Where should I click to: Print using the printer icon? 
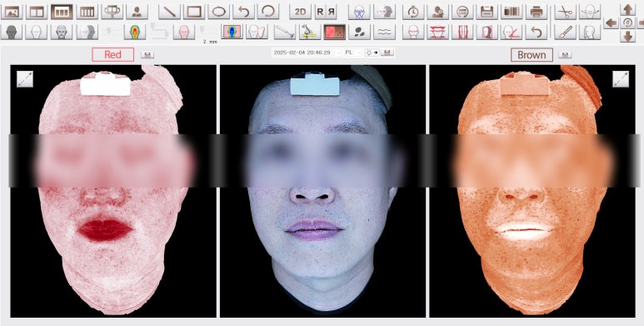click(537, 12)
